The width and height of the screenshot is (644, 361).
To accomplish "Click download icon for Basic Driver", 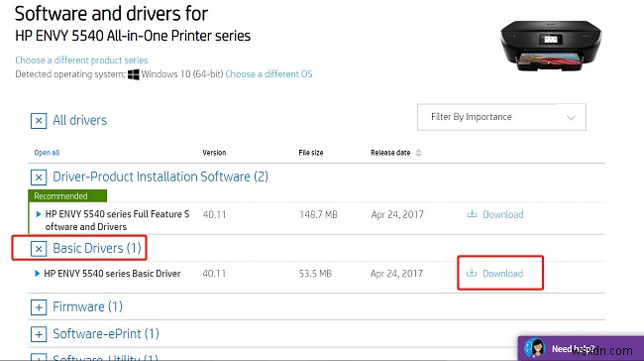I will tap(472, 273).
